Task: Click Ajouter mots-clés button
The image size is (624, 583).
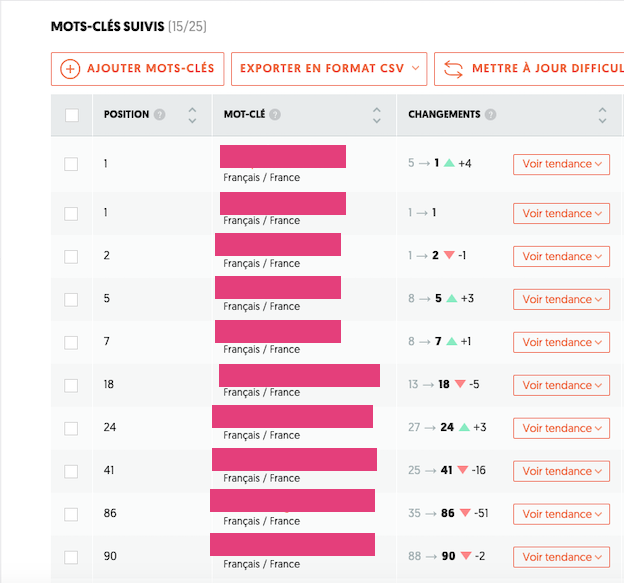Action: 138,69
